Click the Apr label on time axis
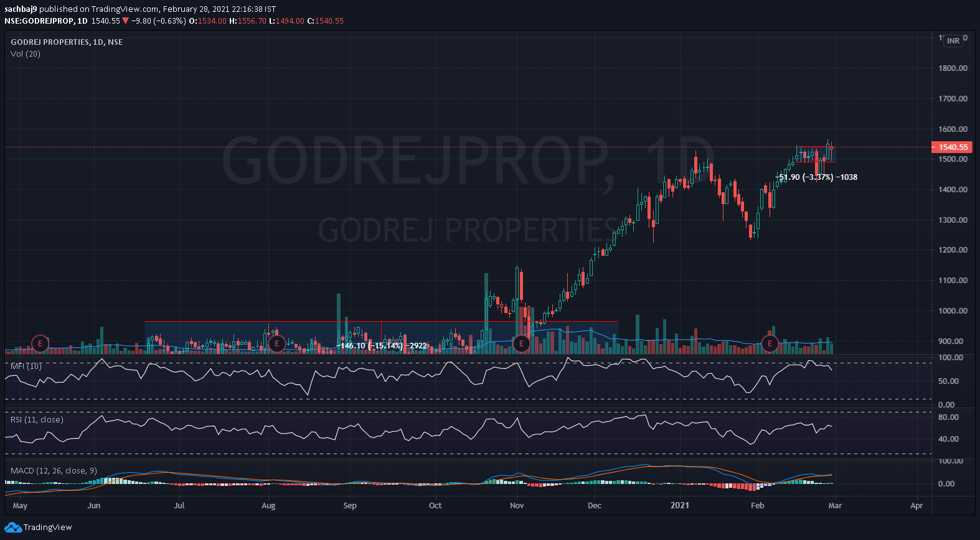This screenshot has height=540, width=980. pyautogui.click(x=916, y=506)
